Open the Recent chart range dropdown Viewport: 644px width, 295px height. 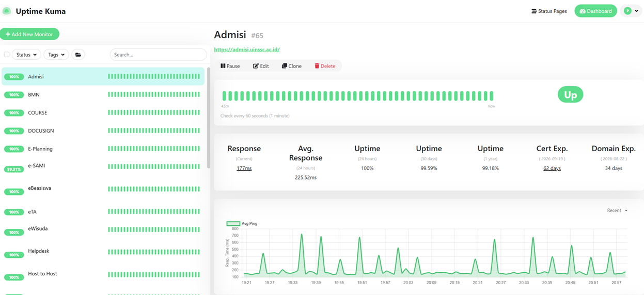click(x=617, y=210)
